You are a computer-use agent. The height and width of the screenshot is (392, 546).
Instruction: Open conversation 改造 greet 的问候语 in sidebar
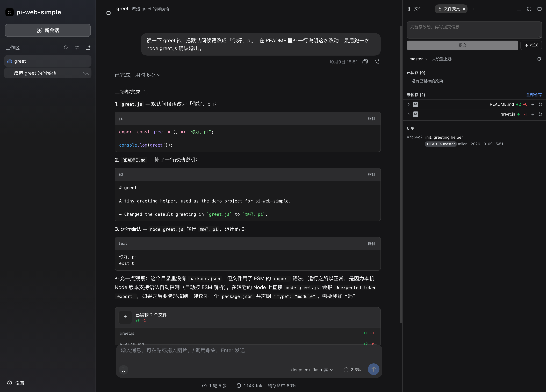coord(48,73)
